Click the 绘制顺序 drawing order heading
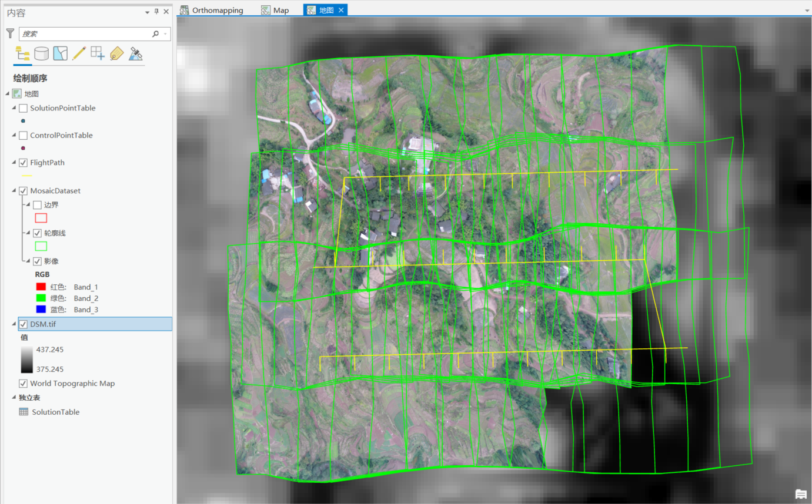 tap(30, 78)
